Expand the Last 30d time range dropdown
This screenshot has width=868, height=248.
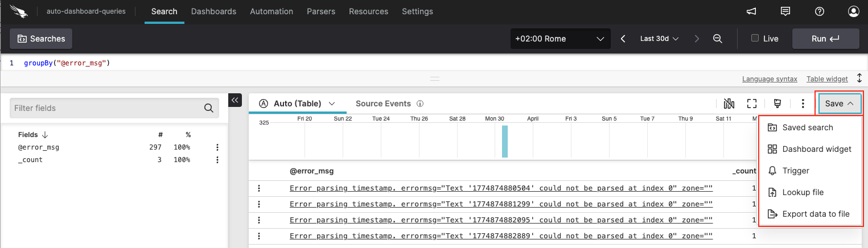pos(659,39)
